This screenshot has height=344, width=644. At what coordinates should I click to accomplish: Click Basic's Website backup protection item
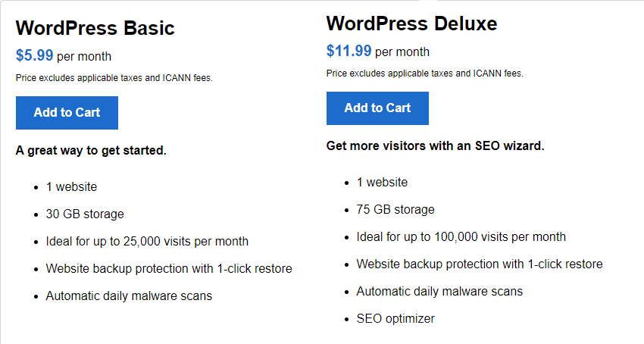(x=169, y=268)
